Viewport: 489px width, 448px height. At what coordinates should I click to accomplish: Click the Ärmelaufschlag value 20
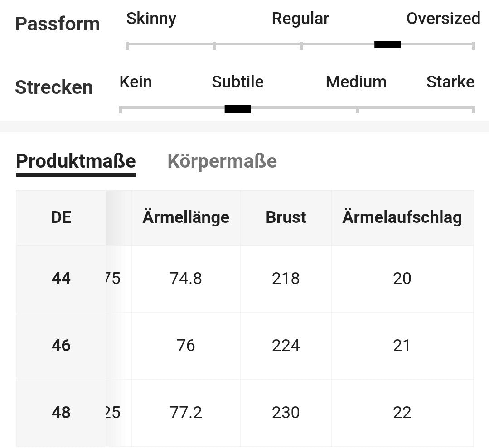tap(402, 278)
